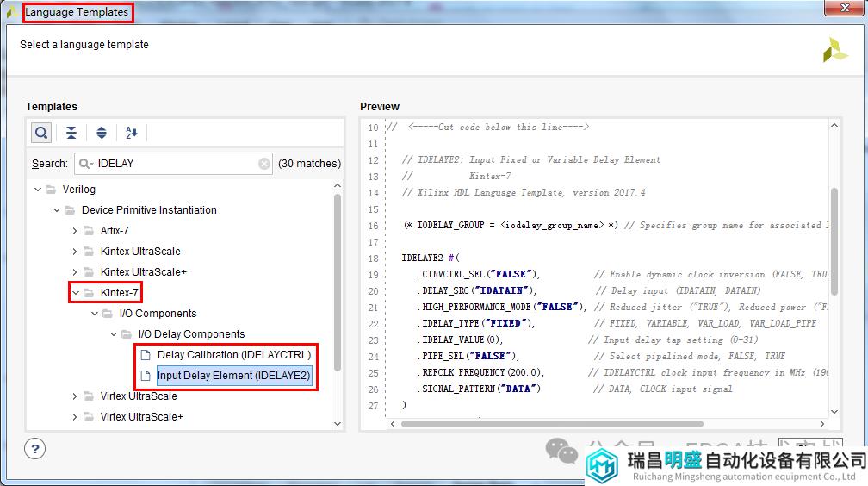Click the preview scroll-left arrow
Image resolution: width=868 pixels, height=486 pixels.
[x=393, y=424]
